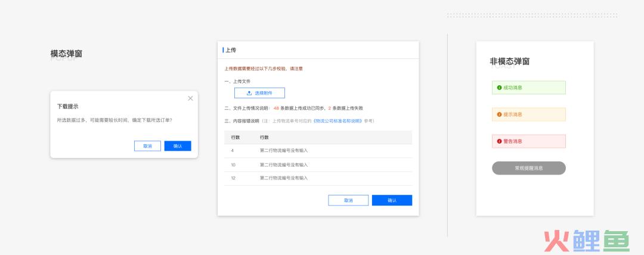This screenshot has height=255, width=644.
Task: Click the upload icon in 选择附件 button
Action: click(249, 93)
